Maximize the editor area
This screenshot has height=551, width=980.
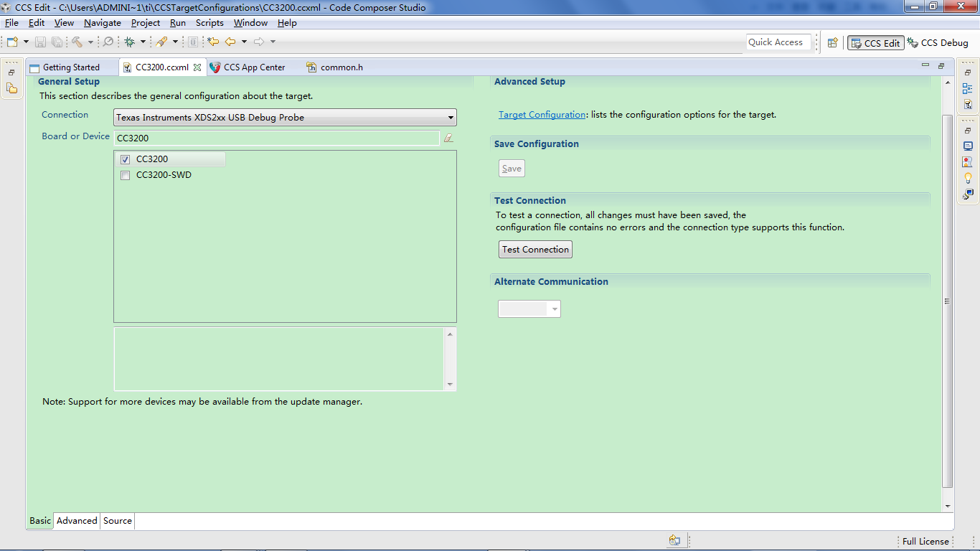pos(941,66)
